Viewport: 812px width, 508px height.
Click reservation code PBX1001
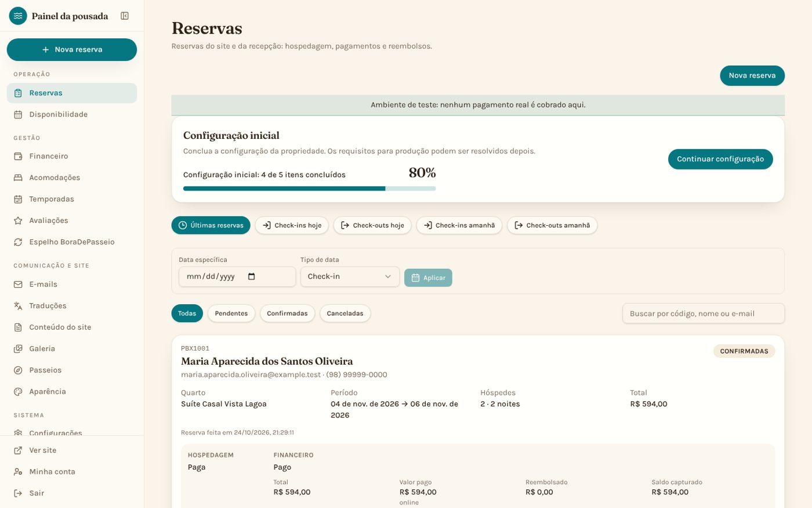[195, 349]
